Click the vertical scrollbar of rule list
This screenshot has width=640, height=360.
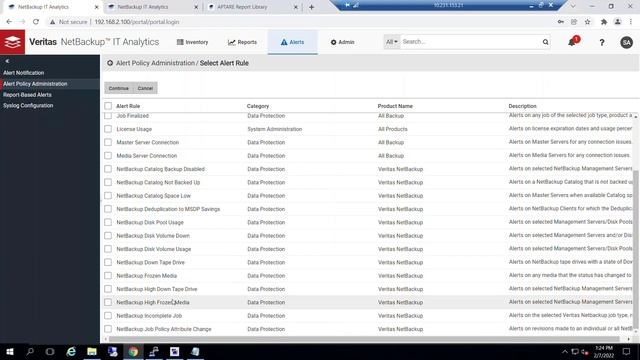636,249
